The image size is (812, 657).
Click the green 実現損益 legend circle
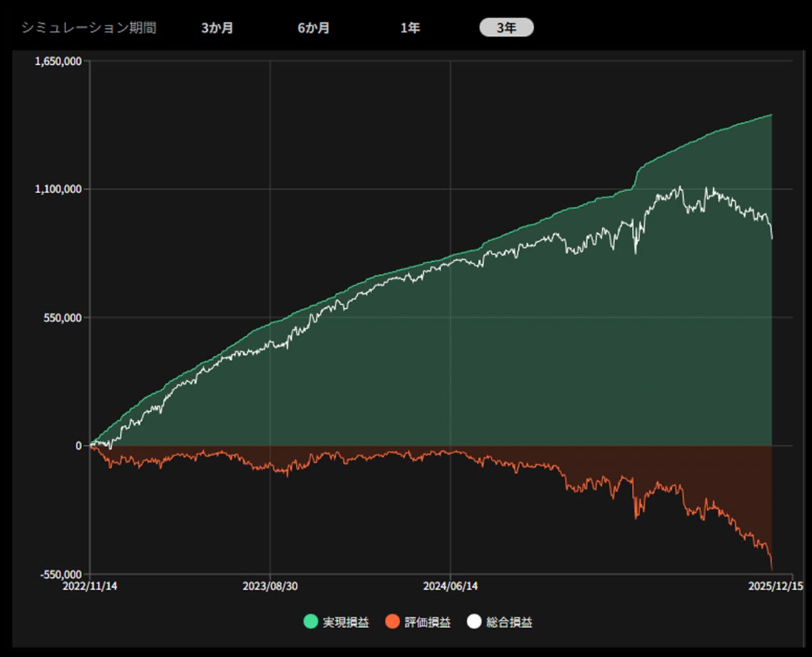coord(310,622)
